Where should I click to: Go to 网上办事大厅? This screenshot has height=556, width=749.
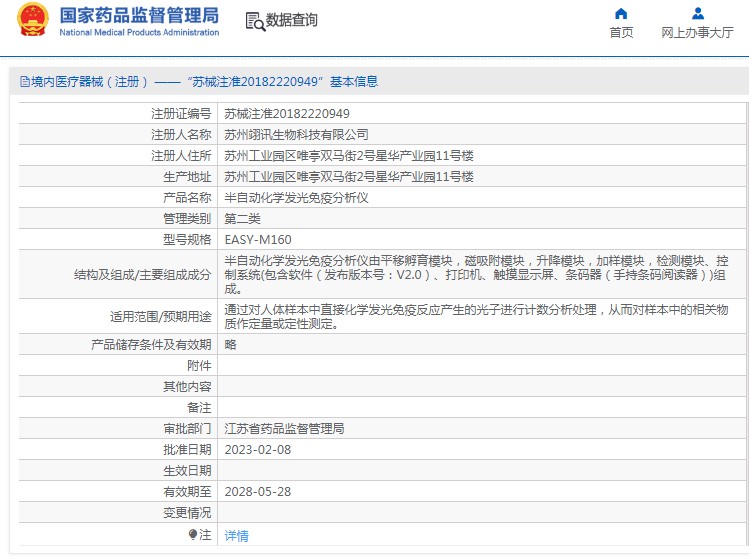click(x=697, y=32)
